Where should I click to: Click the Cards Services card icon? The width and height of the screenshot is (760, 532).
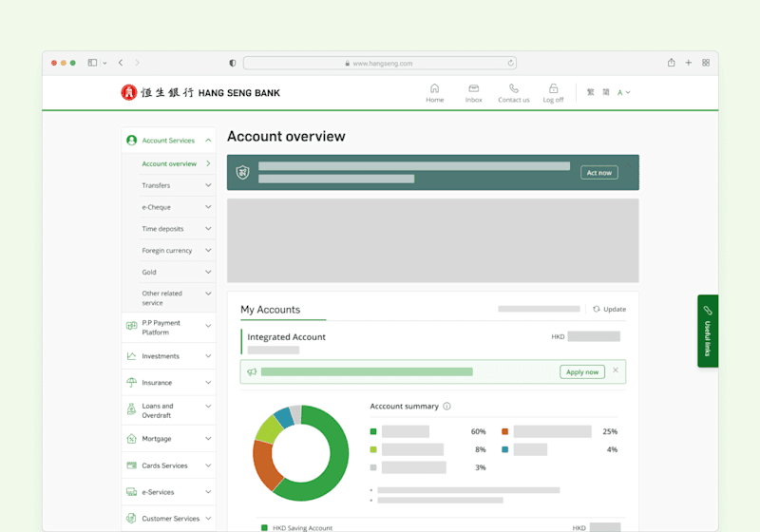131,465
